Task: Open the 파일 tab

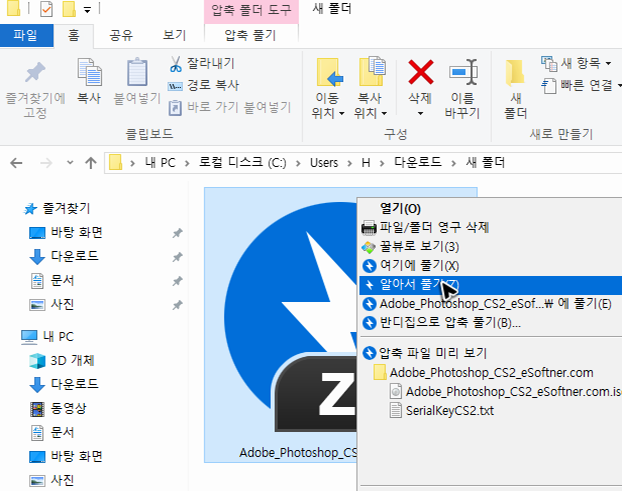Action: click(x=26, y=35)
